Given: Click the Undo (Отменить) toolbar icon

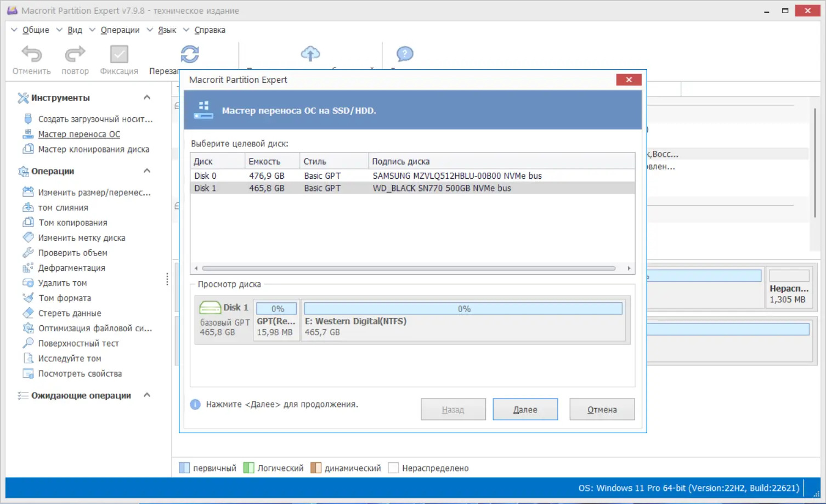Looking at the screenshot, I should point(31,54).
